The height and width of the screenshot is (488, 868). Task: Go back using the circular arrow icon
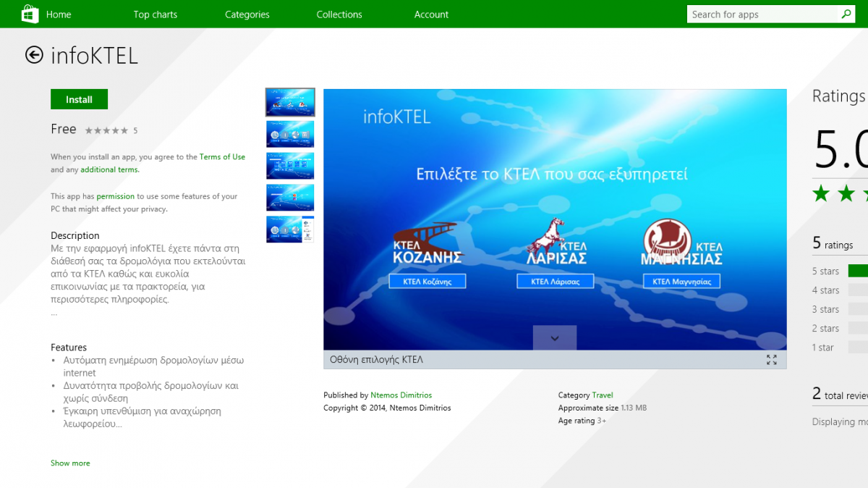[34, 55]
